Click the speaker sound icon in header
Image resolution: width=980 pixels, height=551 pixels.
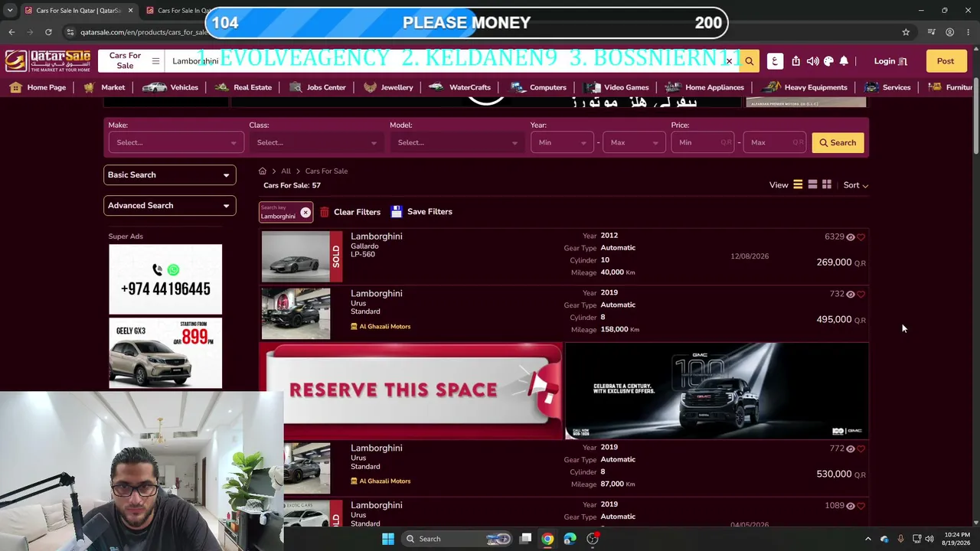pos(812,61)
